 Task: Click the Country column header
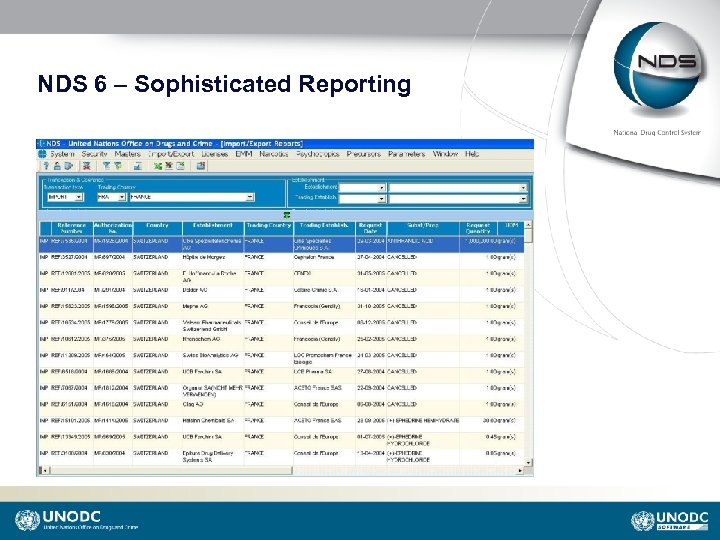(x=158, y=228)
